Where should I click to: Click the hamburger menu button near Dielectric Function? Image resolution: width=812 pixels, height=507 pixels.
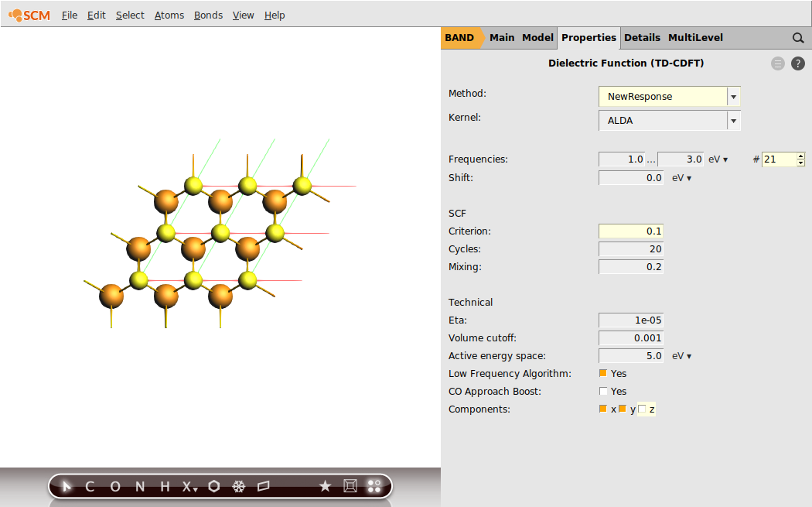777,63
